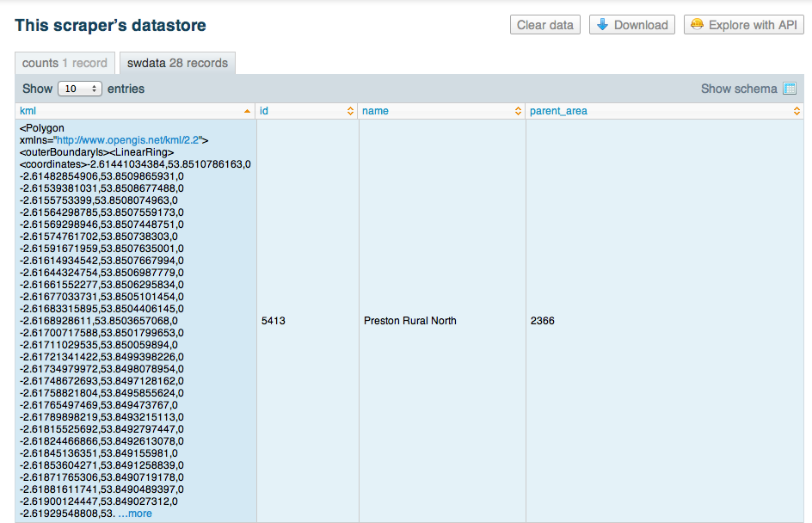Select the id cell value 5413

(273, 321)
